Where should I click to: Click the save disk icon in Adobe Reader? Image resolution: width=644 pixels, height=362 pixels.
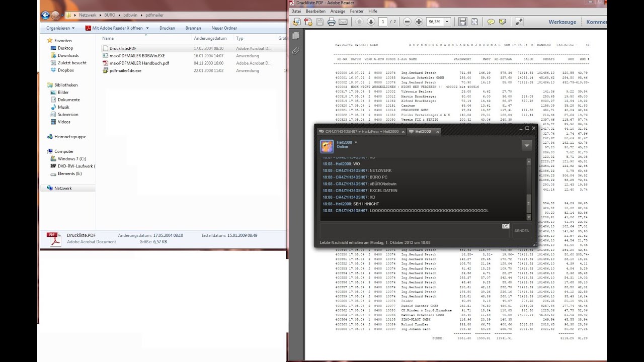(x=320, y=22)
